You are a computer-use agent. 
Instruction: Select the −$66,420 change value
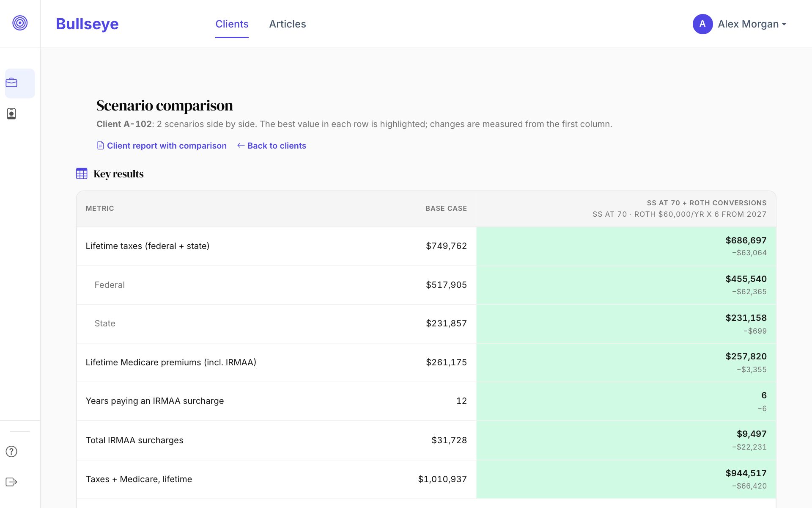[x=749, y=486]
